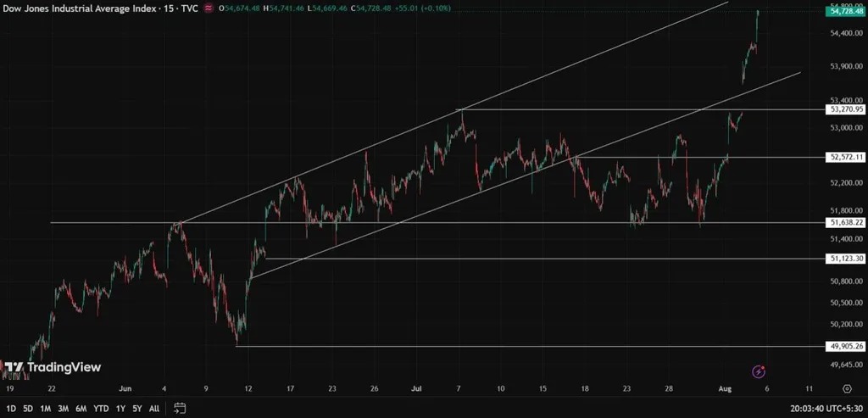Screen dimensions: 868x418
Task: Click the 11 date label on time axis
Action: click(x=809, y=388)
